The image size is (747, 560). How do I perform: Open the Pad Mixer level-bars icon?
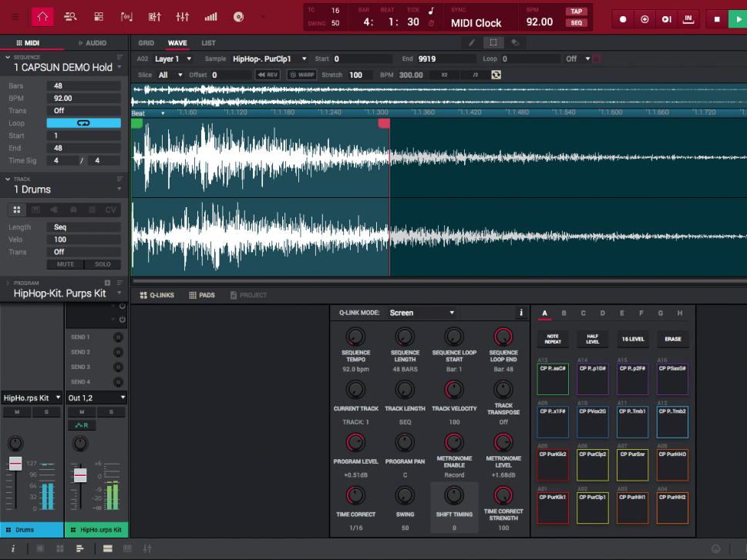point(210,16)
